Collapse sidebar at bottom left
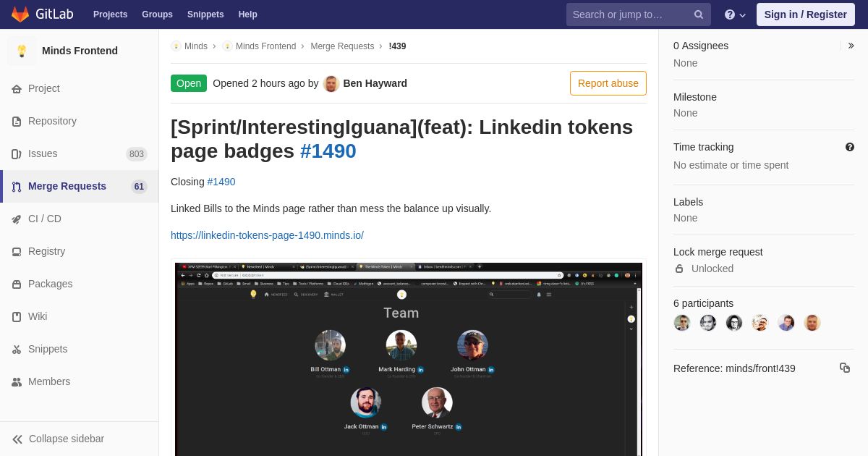The image size is (868, 456). 59,439
